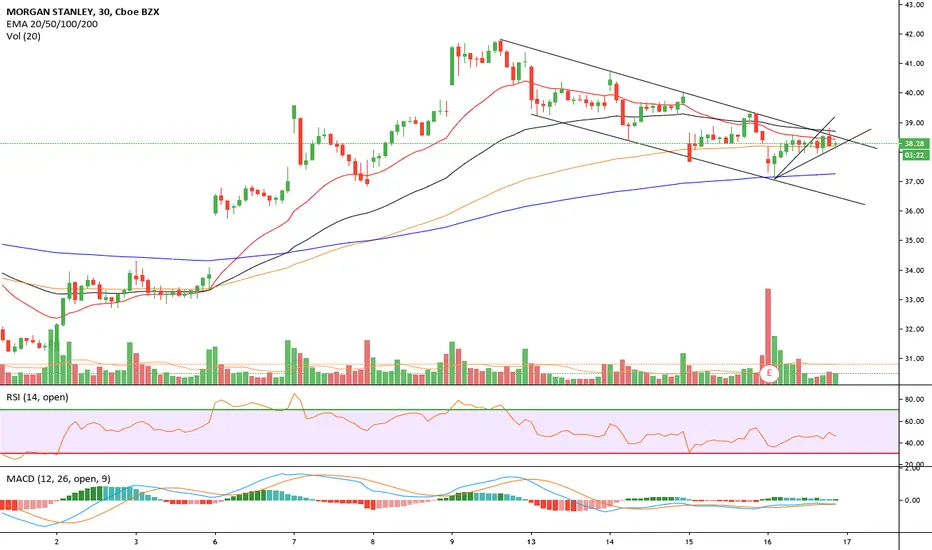Click MACD axis value 0.00
Viewport: 932px width, 550px height.
tap(912, 501)
